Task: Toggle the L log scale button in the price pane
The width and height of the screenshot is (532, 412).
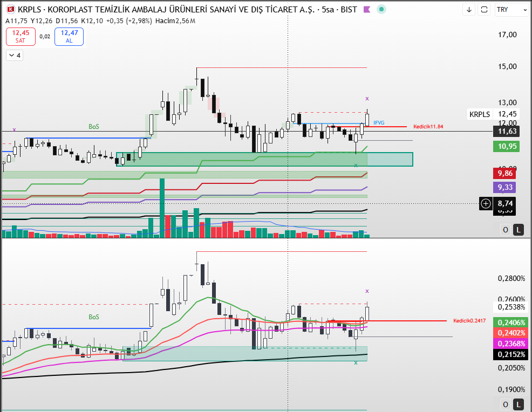Action: [x=518, y=230]
